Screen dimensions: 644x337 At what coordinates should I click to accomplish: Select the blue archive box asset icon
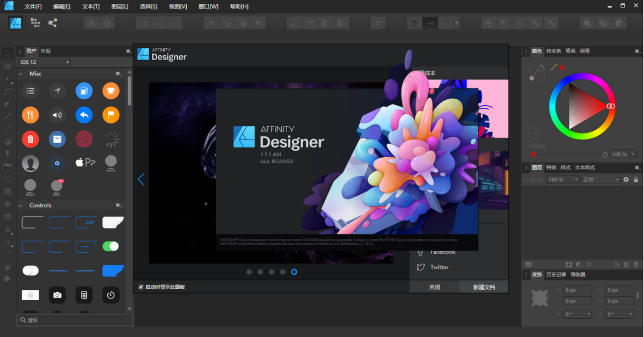pos(57,140)
